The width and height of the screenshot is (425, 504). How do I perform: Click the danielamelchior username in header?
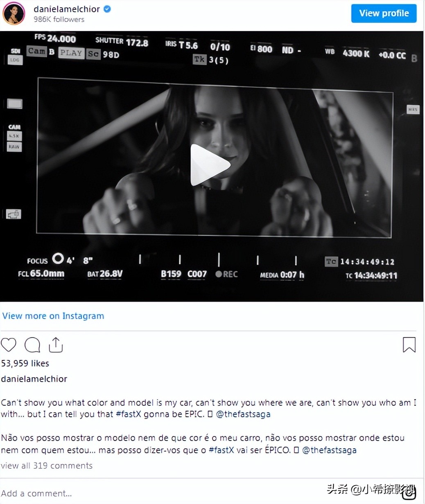pyautogui.click(x=67, y=9)
